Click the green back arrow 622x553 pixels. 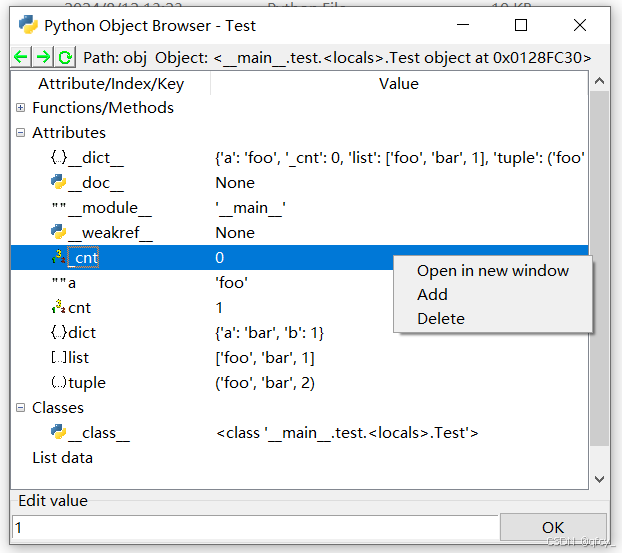point(21,58)
